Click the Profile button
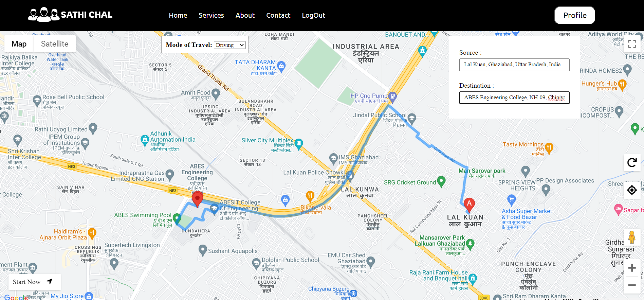This screenshot has width=644, height=300. pyautogui.click(x=574, y=15)
